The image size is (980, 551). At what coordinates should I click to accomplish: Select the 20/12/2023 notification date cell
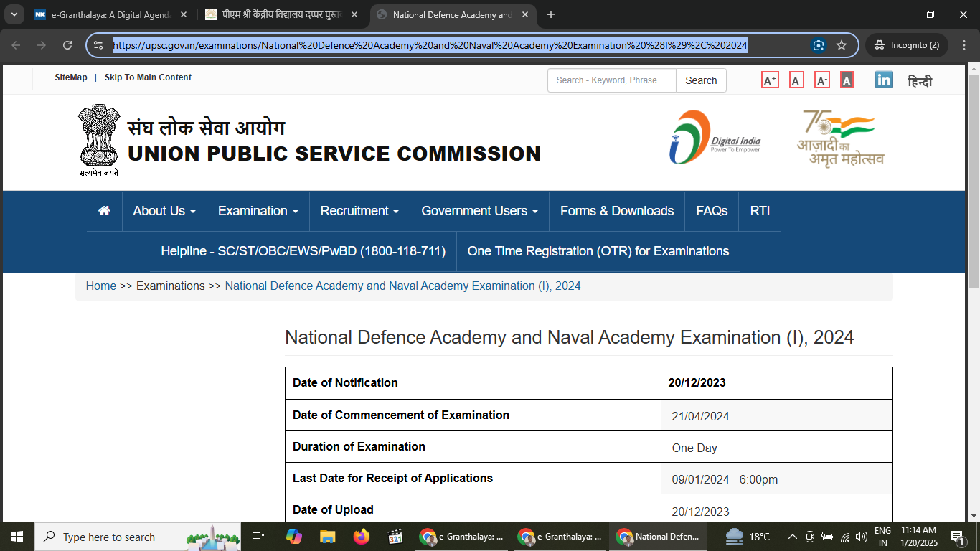777,383
